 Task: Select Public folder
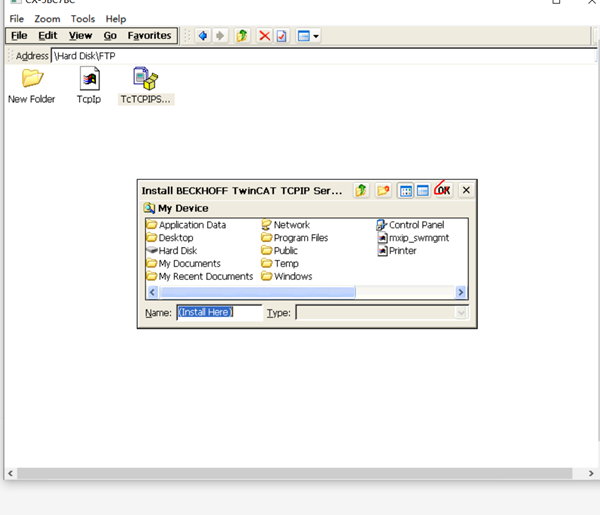[x=279, y=251]
